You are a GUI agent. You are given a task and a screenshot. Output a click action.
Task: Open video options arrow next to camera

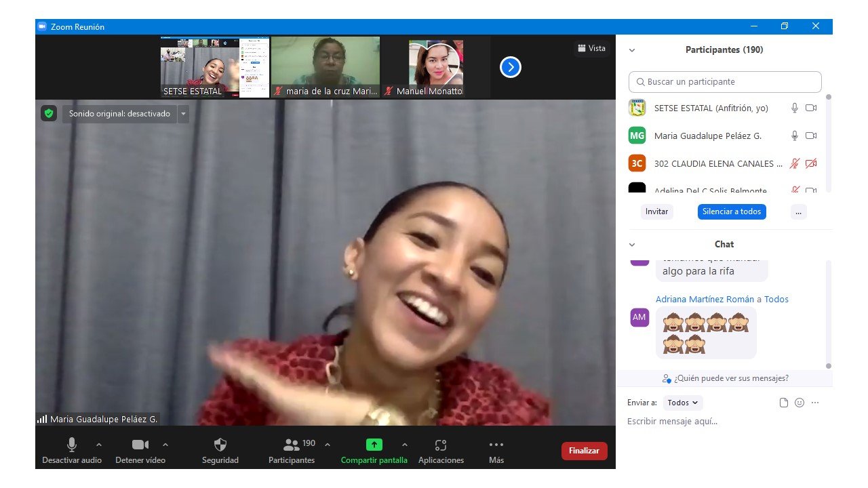[x=165, y=445]
